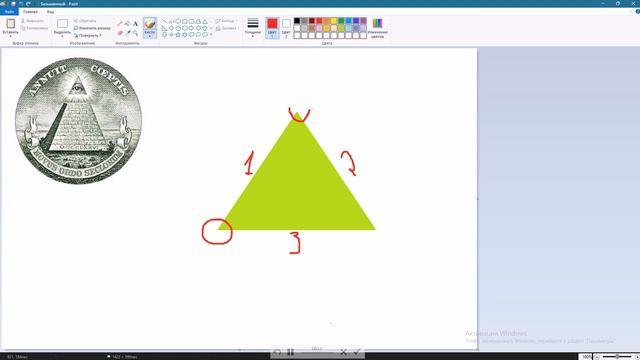Select the Fill with color bucket tool
Image resolution: width=640 pixels, height=360 pixels.
tap(128, 24)
